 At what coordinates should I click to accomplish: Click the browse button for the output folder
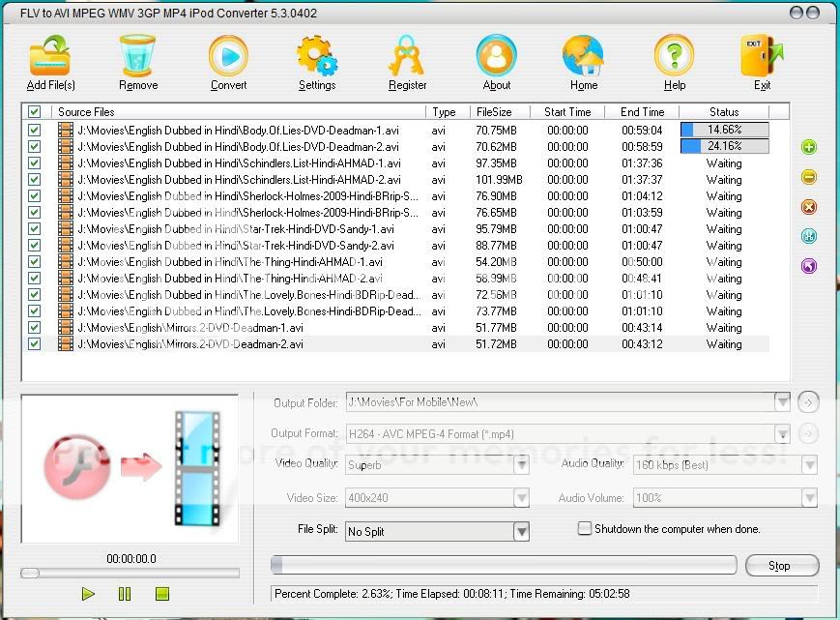[x=808, y=402]
